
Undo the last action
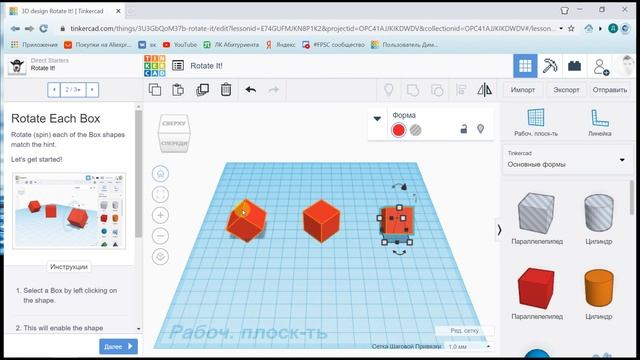(251, 89)
